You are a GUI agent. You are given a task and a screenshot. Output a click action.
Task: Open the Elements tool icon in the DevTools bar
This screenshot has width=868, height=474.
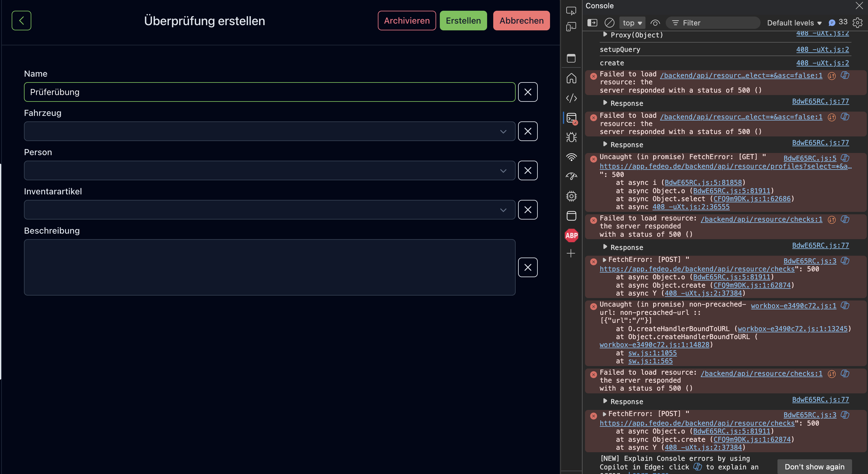(x=572, y=98)
